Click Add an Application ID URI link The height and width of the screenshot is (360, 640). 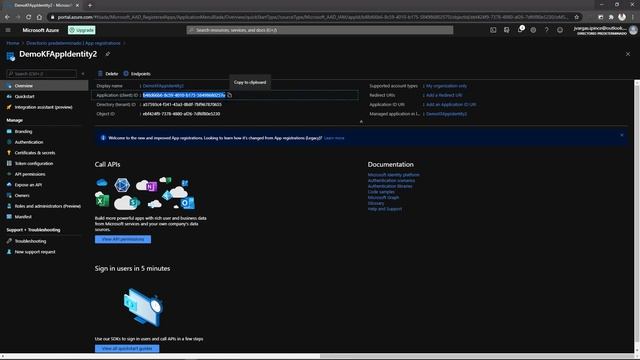tap(451, 104)
